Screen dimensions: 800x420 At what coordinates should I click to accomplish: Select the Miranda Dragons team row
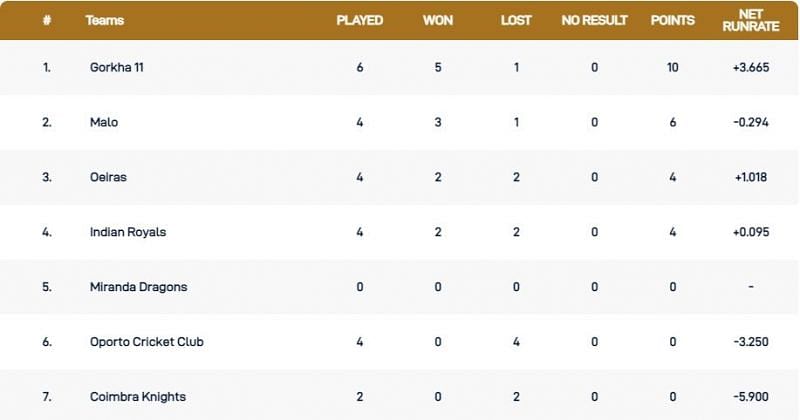(x=138, y=287)
